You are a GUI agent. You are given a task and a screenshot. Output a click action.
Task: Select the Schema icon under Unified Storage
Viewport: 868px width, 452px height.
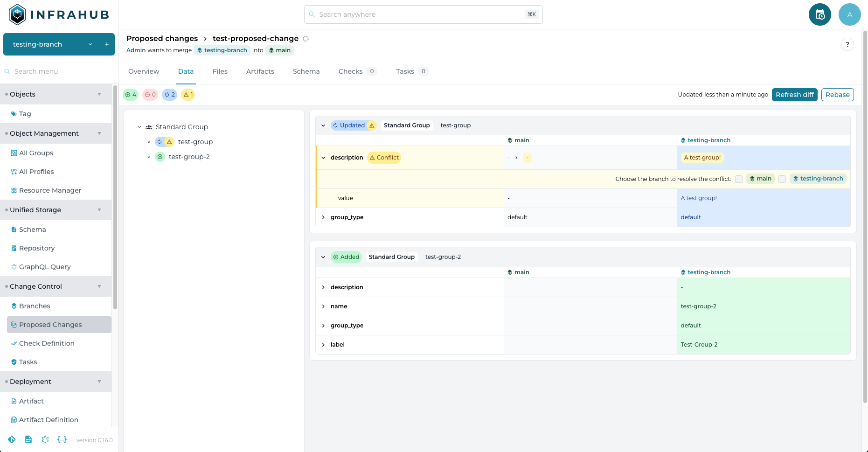point(14,229)
